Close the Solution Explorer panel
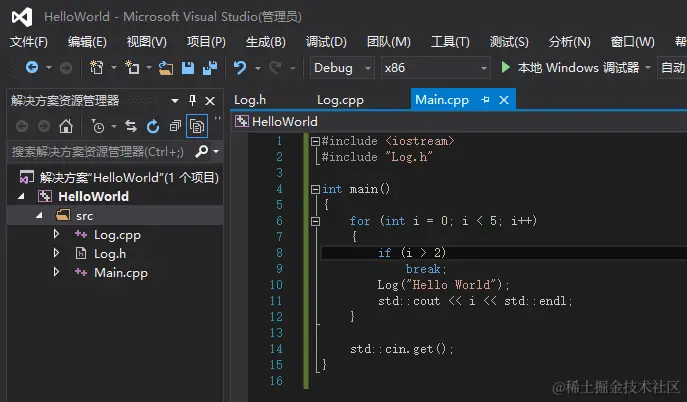Image resolution: width=687 pixels, height=402 pixels. pos(210,101)
